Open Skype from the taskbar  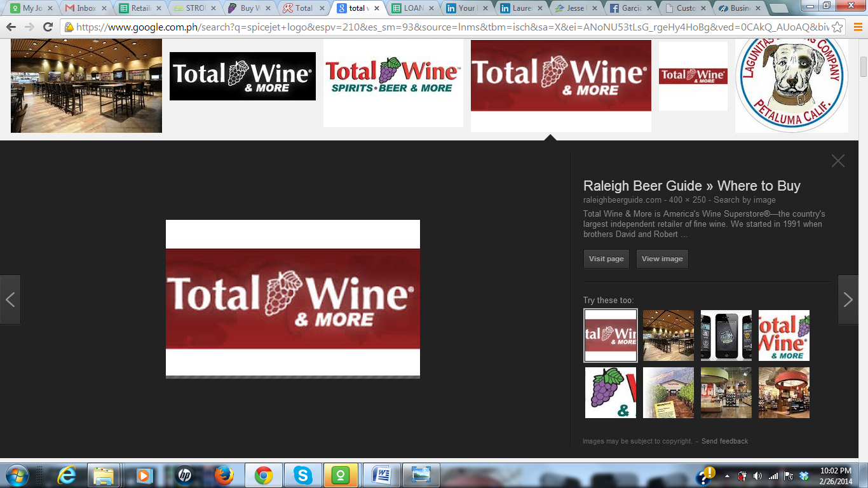302,475
